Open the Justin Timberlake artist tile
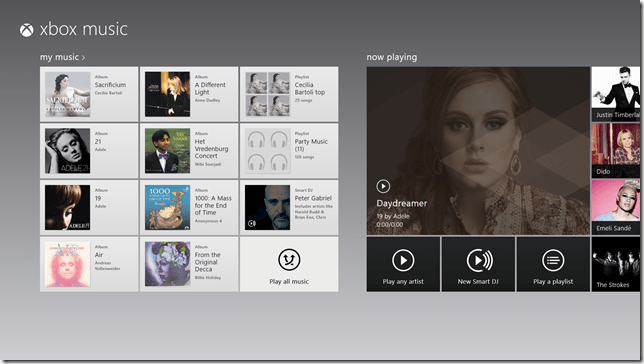This screenshot has height=364, width=644. (616, 94)
